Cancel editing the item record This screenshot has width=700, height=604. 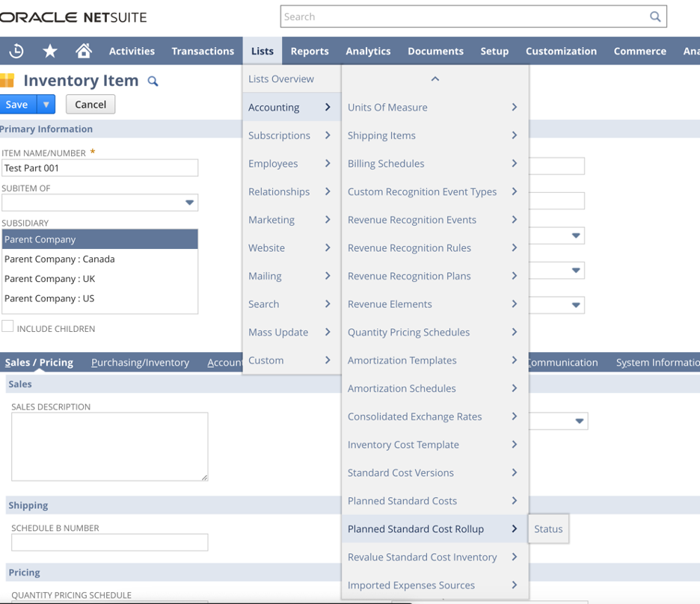90,104
